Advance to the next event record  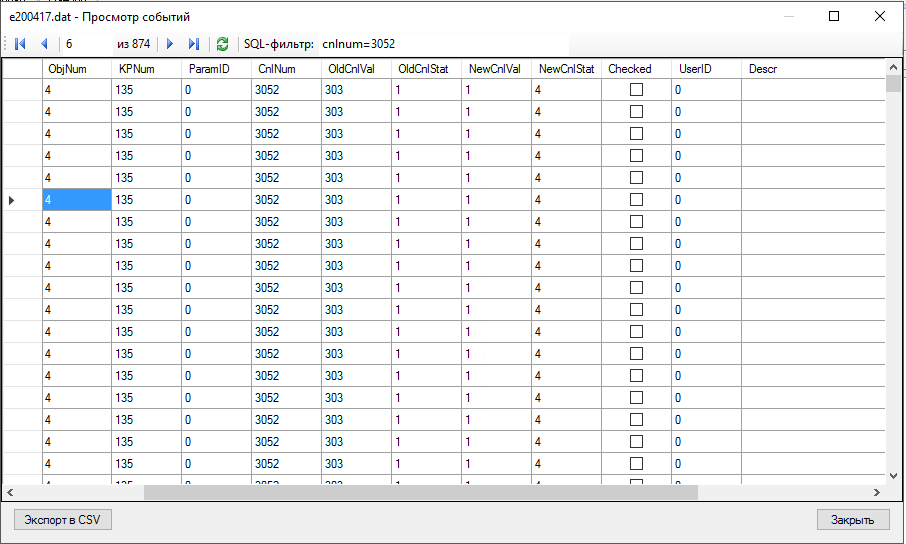tap(170, 44)
